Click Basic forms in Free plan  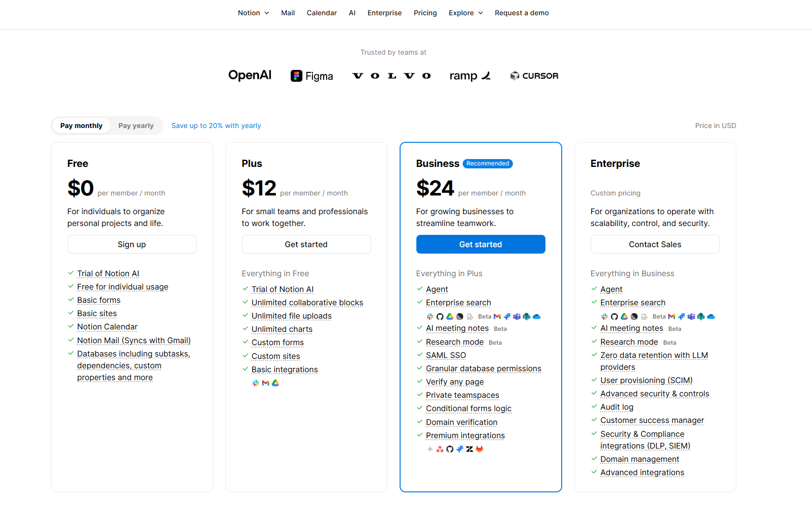click(99, 300)
